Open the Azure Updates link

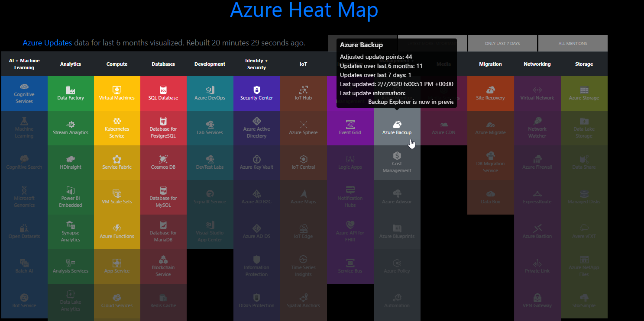pos(47,43)
